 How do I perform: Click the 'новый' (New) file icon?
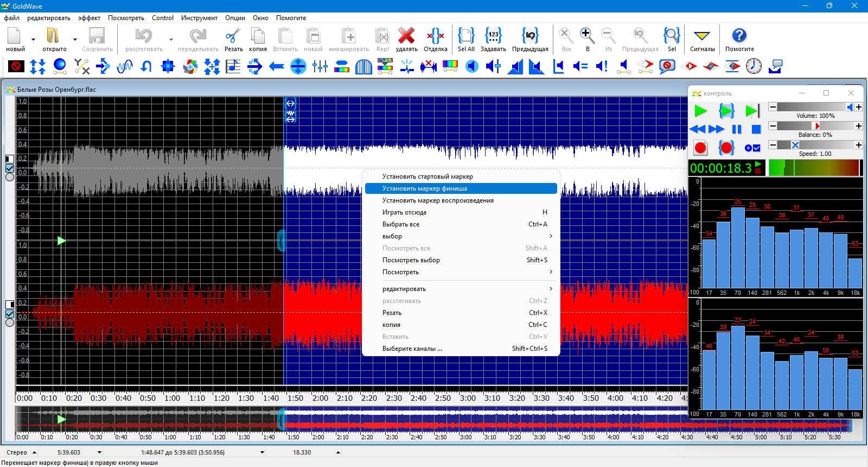[15, 36]
